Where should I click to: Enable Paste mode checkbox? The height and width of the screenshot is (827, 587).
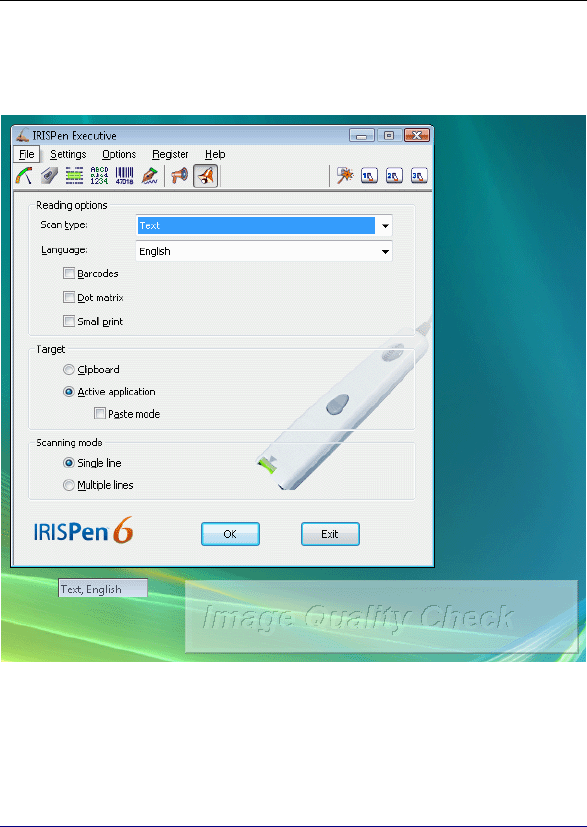[100, 414]
